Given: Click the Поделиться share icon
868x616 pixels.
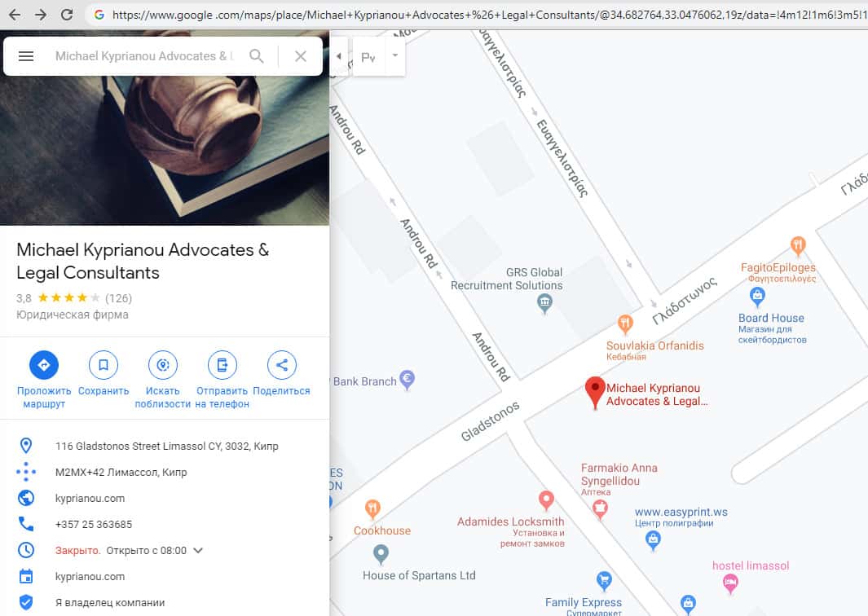Looking at the screenshot, I should pyautogui.click(x=282, y=365).
